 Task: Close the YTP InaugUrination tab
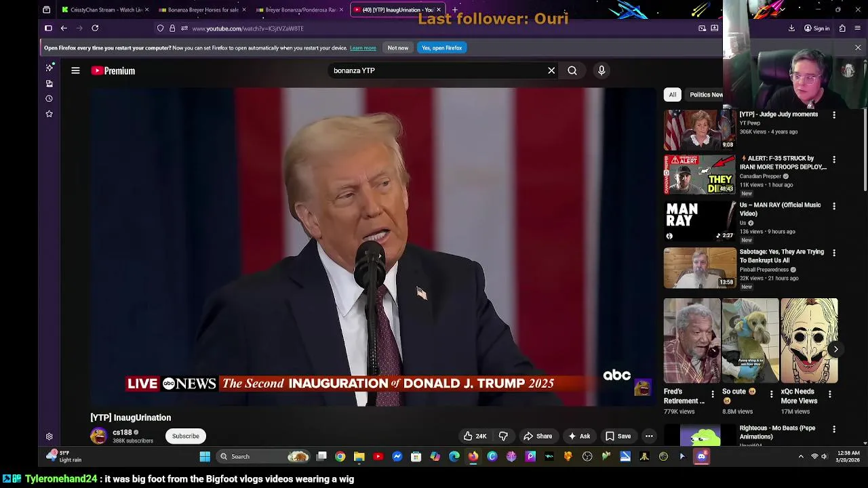pyautogui.click(x=439, y=9)
